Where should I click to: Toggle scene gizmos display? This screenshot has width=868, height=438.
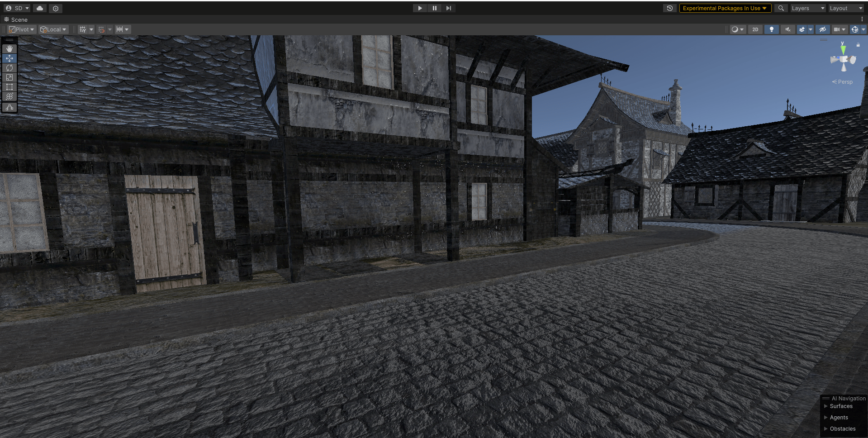click(x=854, y=29)
